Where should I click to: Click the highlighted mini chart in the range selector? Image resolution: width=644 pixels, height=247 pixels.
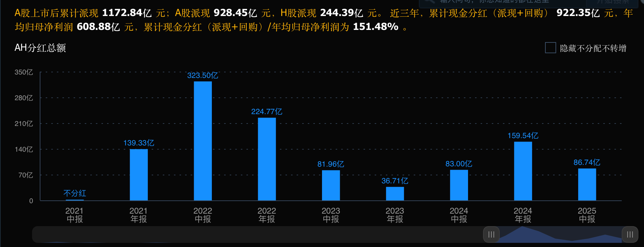pyautogui.click(x=561, y=234)
